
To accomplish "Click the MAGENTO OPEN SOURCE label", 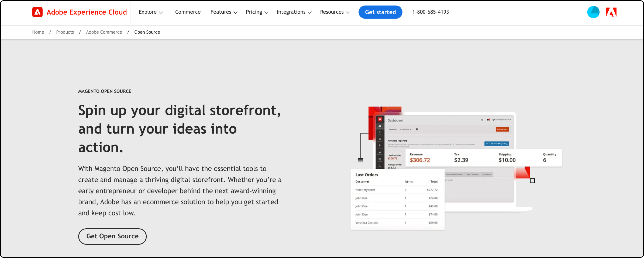I will click(105, 91).
